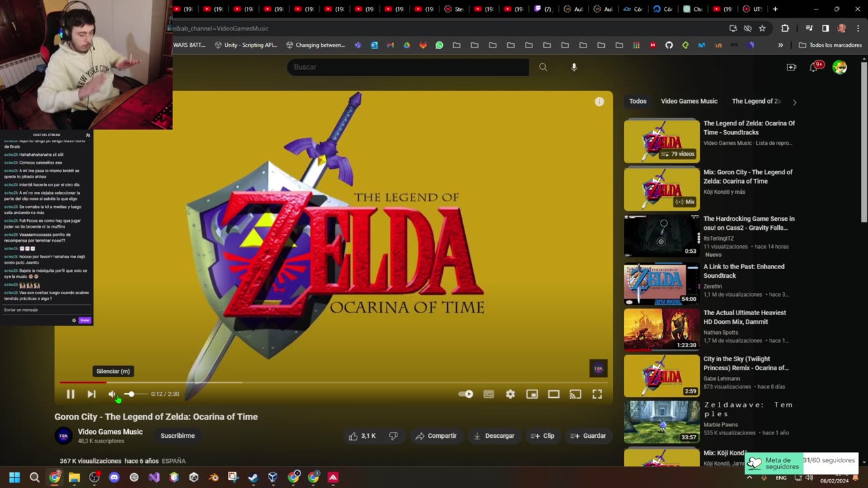The width and height of the screenshot is (868, 488).
Task: Save the video with Guardar
Action: [588, 436]
